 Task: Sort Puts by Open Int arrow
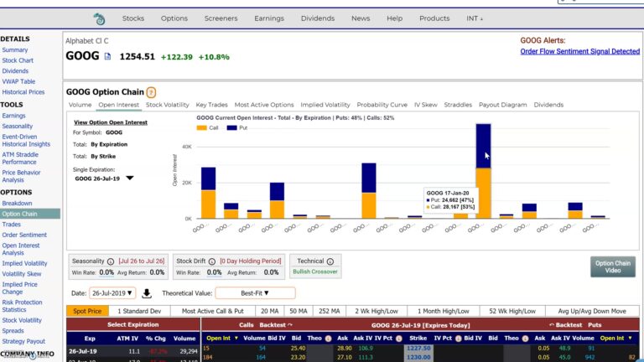[x=630, y=339]
